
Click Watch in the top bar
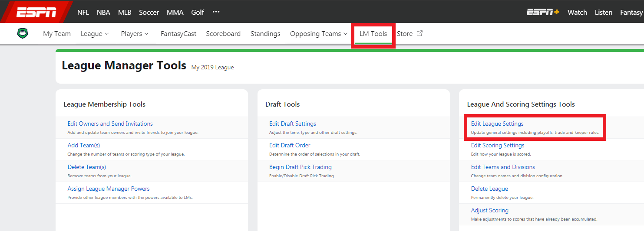point(577,12)
